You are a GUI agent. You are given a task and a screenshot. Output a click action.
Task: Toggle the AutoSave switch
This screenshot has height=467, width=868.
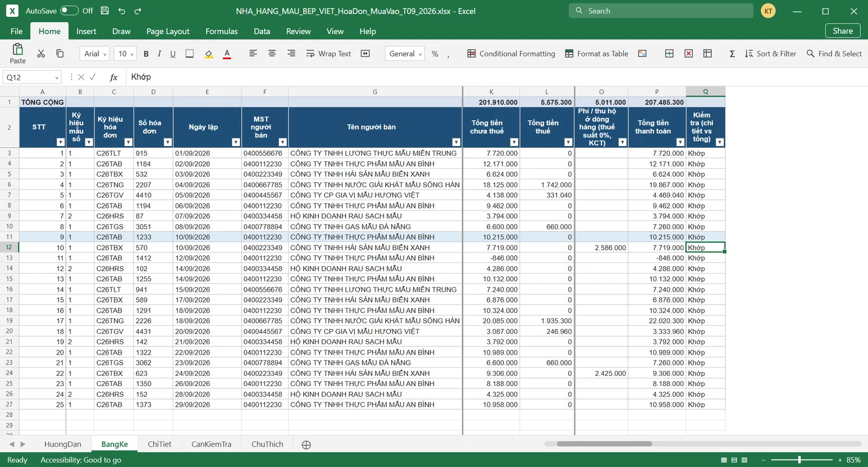(69, 11)
